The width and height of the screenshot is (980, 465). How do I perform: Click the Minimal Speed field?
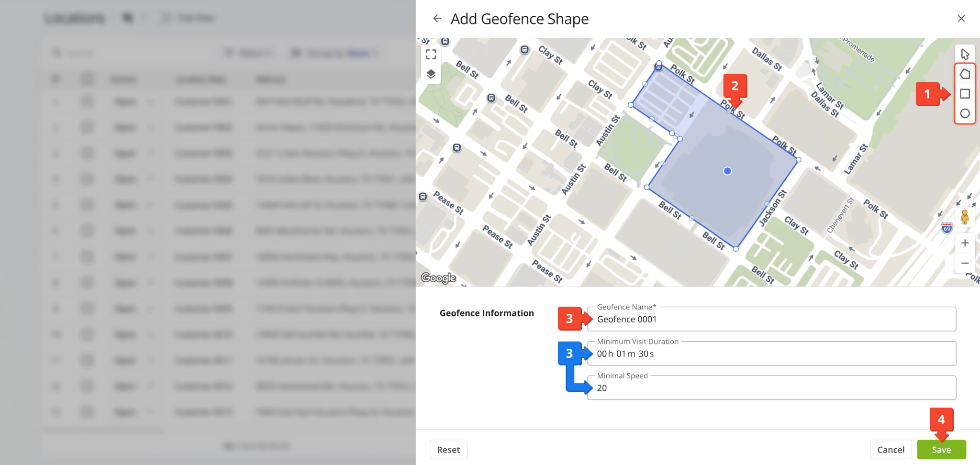tap(771, 388)
